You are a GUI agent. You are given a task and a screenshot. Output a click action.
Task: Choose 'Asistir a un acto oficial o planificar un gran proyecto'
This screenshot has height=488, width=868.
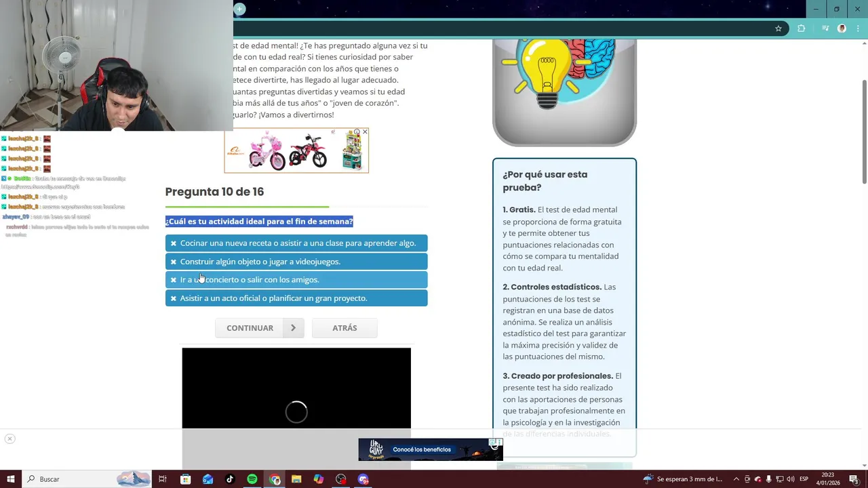pyautogui.click(x=296, y=298)
